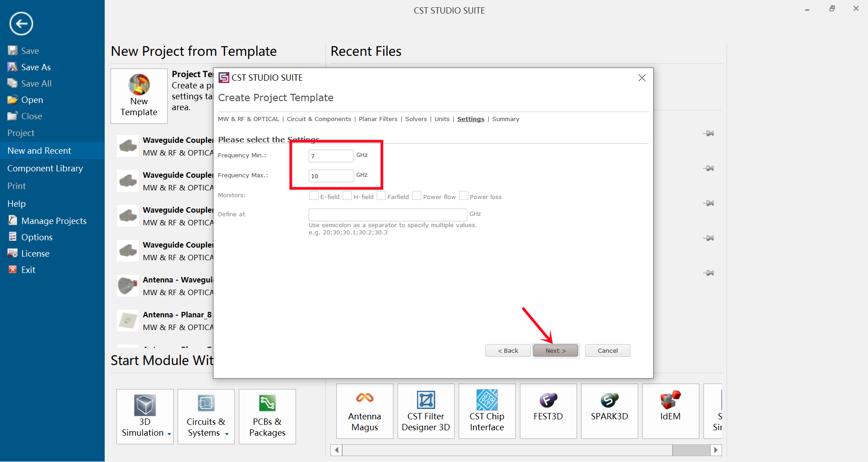The height and width of the screenshot is (462, 868).
Task: Enable the Power loss monitor checkbox
Action: tap(464, 195)
